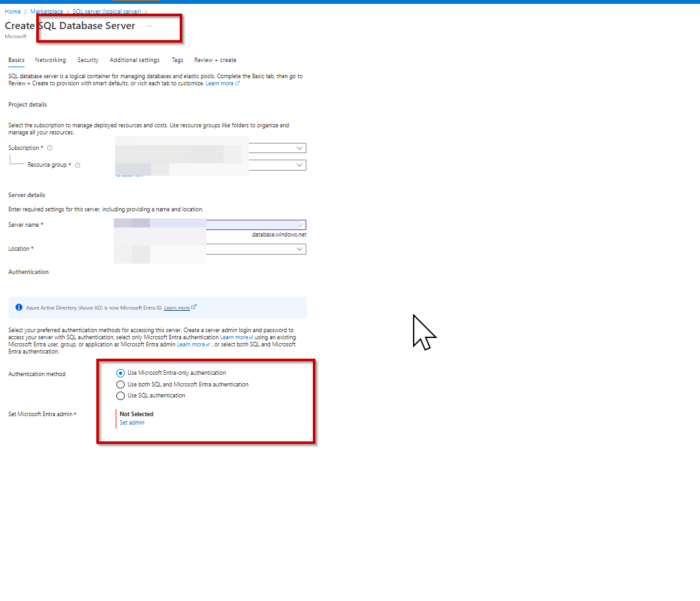This screenshot has height=601, width=700.
Task: Click the Not Selected admin status text
Action: 136,414
